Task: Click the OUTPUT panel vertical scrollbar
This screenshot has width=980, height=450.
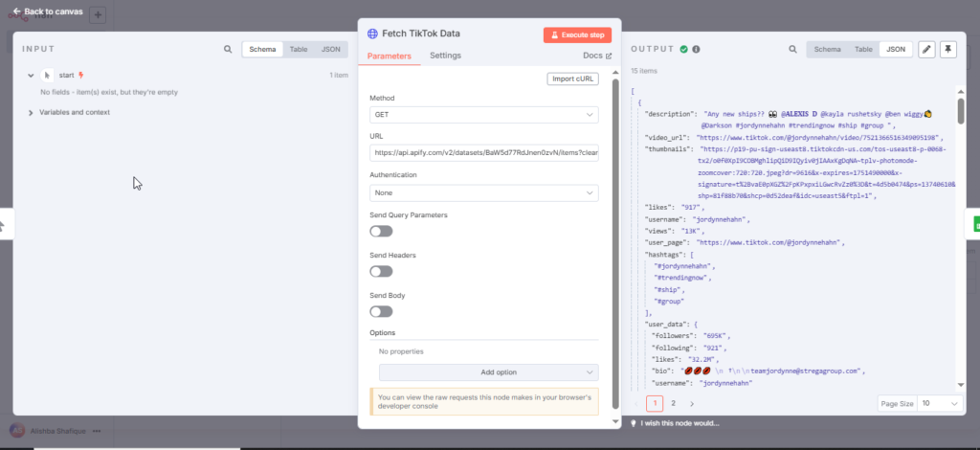Action: click(x=961, y=111)
